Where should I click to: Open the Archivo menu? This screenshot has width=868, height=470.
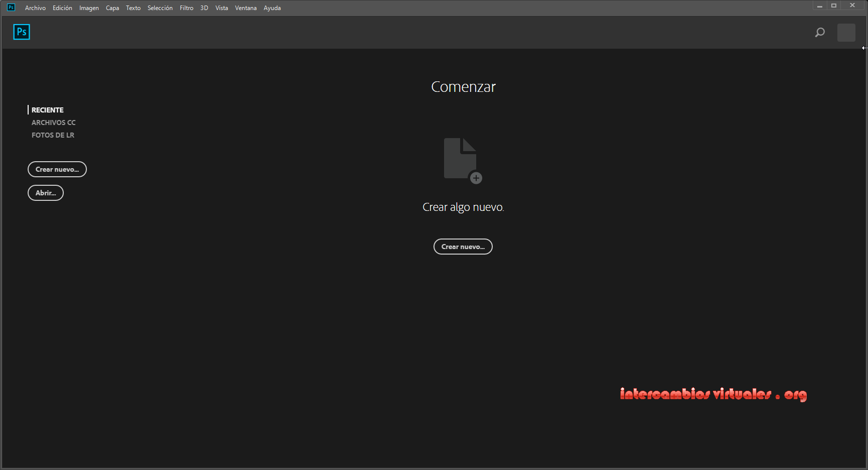(x=35, y=8)
